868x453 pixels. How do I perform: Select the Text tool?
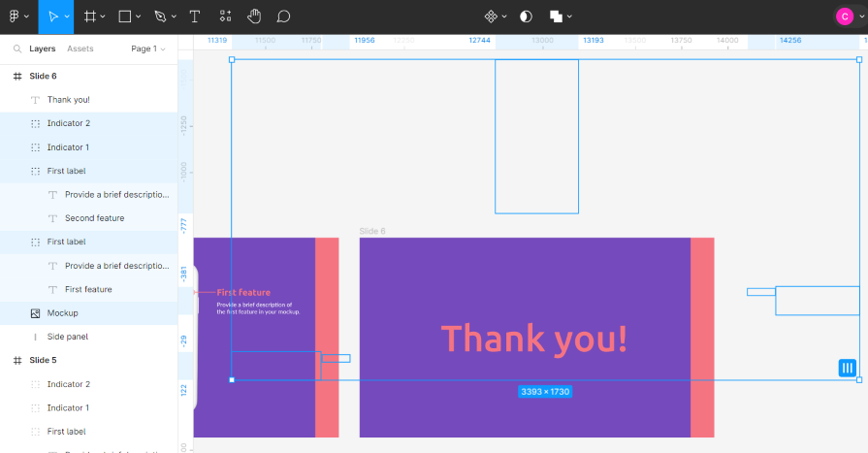(x=195, y=16)
